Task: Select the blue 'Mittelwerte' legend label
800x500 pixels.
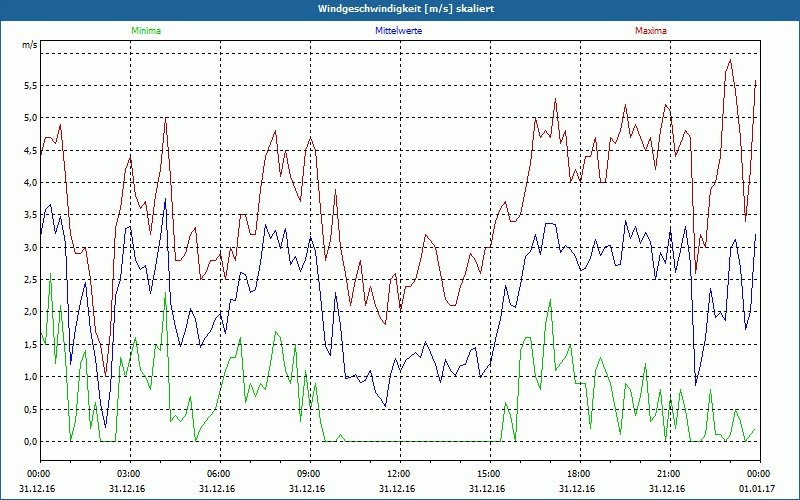Action: 398,31
